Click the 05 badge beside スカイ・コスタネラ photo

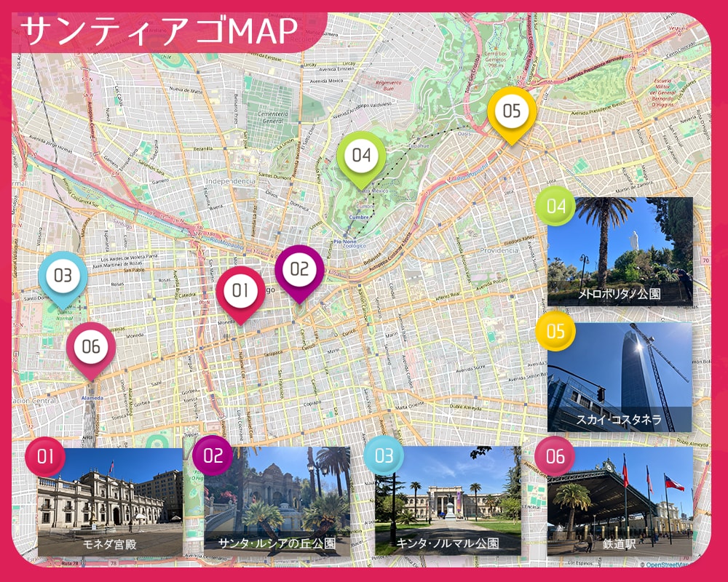(555, 332)
